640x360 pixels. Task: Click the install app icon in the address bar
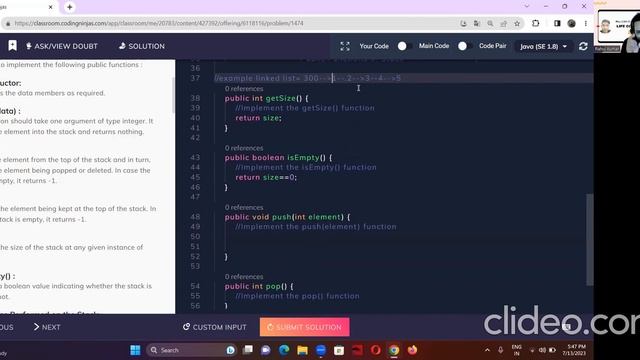pos(463,24)
